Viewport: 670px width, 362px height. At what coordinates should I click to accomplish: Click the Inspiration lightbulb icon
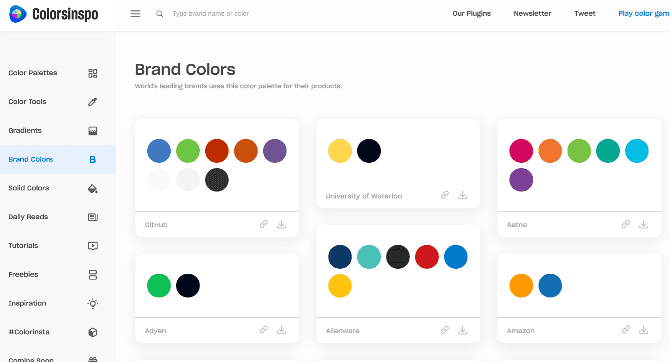[93, 303]
